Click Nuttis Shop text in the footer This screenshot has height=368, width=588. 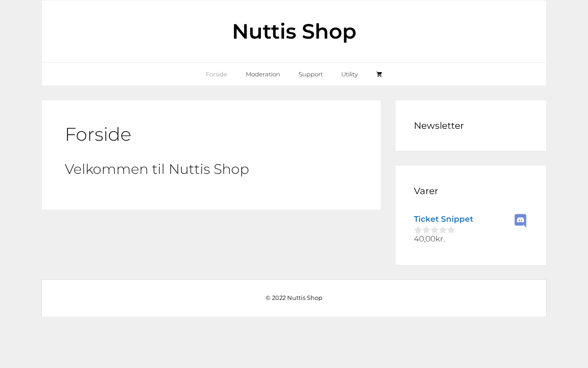click(x=305, y=298)
